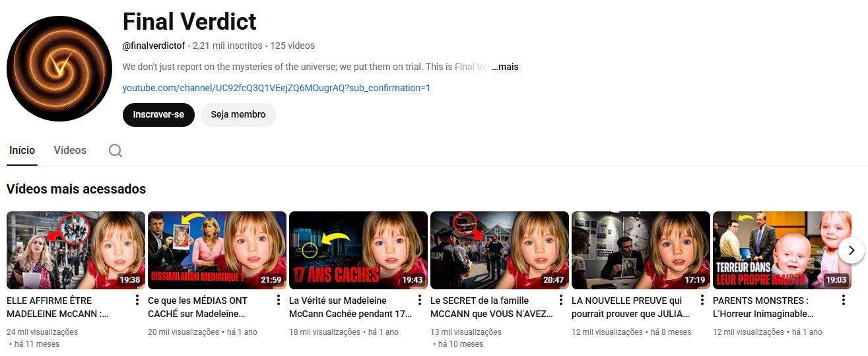Click 20 mil visualizações • há 1 ano
The height and width of the screenshot is (356, 868).
point(203,332)
